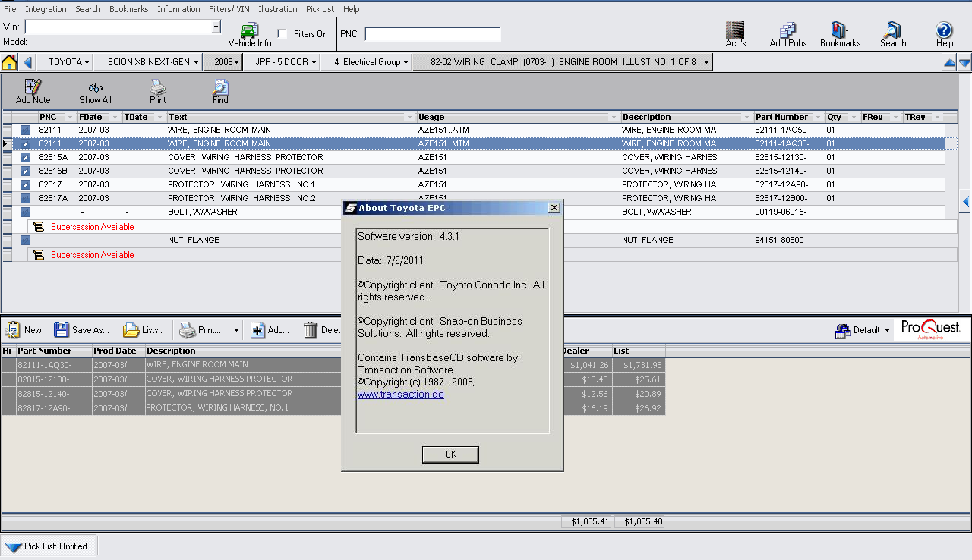Open Print dropdown arrow in pick list toolbar
This screenshot has height=560, width=972.
(236, 331)
